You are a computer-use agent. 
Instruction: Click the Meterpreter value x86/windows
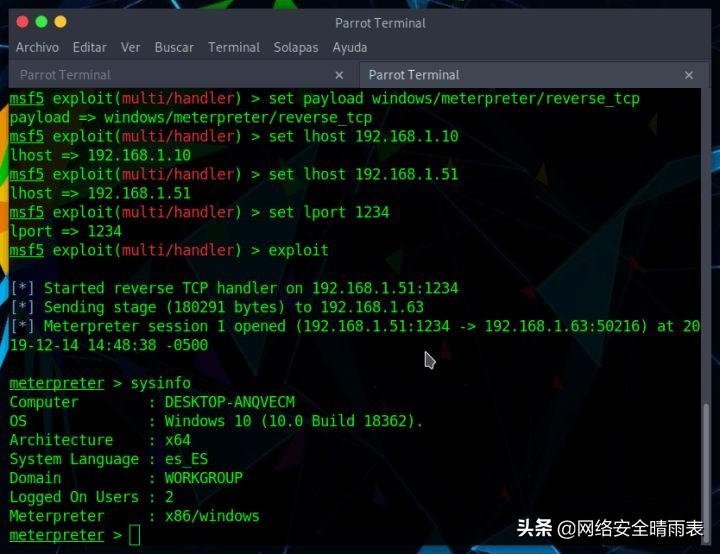click(x=212, y=516)
